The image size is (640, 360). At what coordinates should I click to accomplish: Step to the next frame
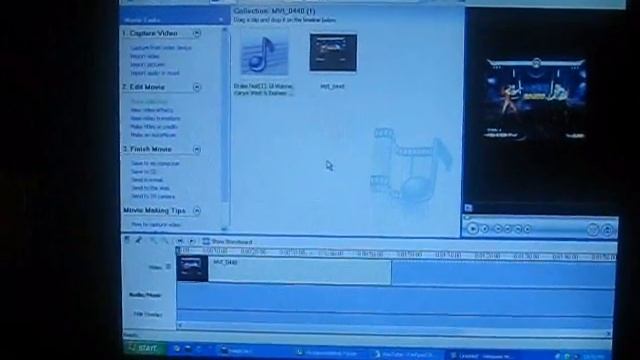click(518, 229)
